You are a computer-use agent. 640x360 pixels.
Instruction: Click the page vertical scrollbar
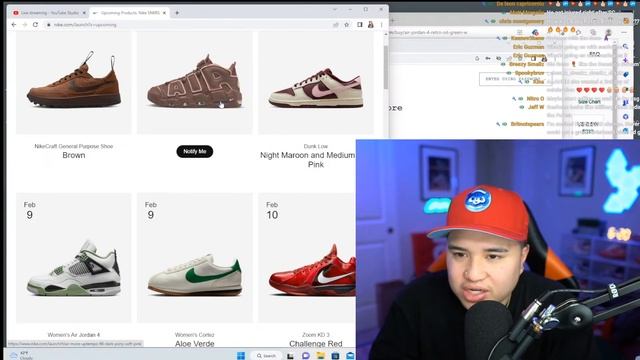pyautogui.click(x=386, y=67)
